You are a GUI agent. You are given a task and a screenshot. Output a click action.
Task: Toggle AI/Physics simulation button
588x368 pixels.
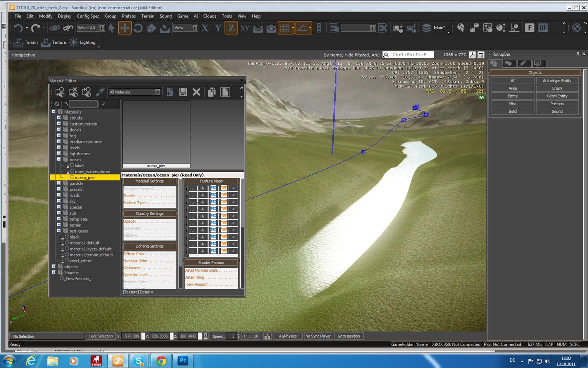pos(287,336)
